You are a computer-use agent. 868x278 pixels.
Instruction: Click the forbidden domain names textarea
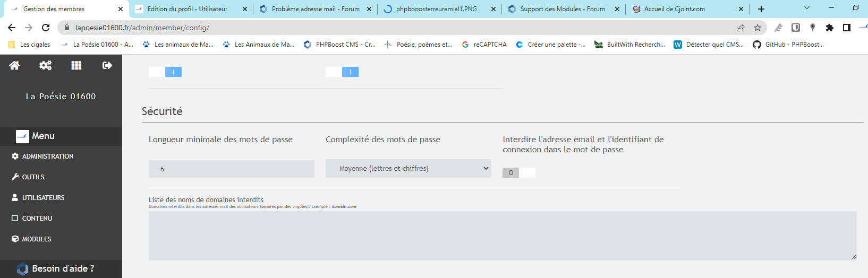(503, 236)
